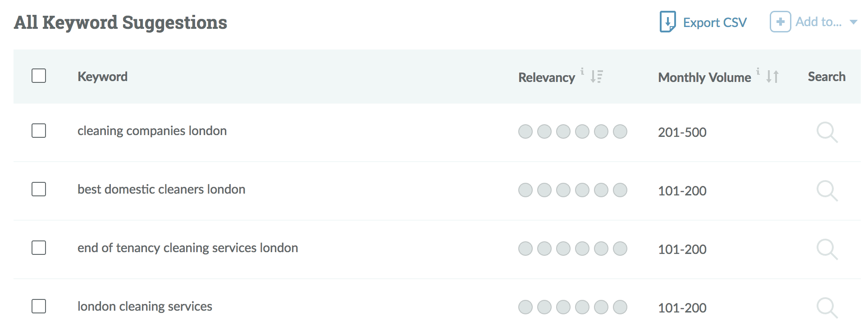Click the Add to plus icon

coord(780,22)
